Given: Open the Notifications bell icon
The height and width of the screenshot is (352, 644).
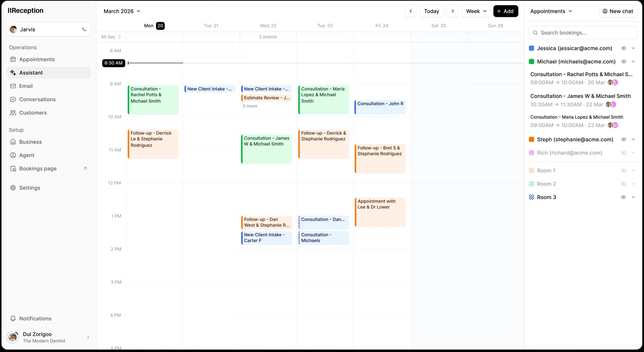Looking at the screenshot, I should tap(13, 318).
